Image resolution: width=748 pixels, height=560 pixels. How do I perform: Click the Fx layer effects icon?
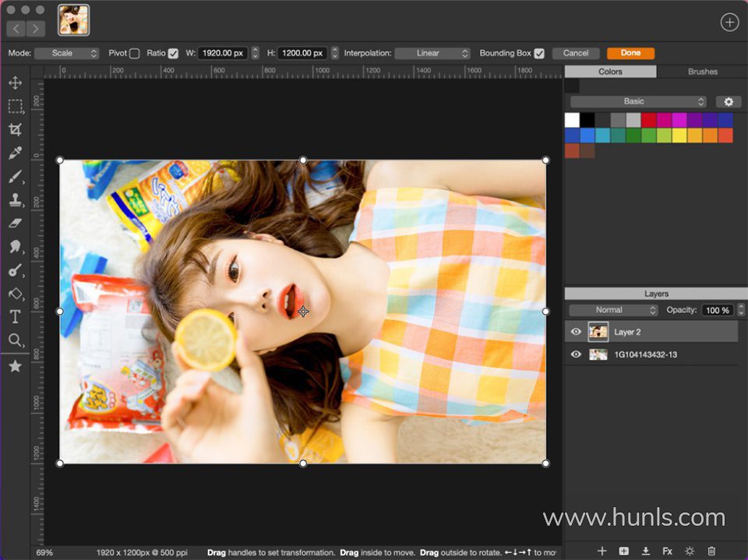click(x=667, y=551)
